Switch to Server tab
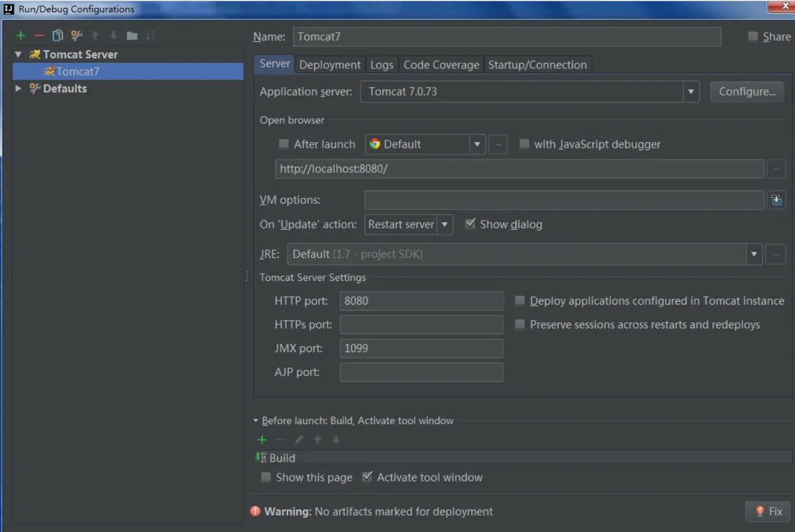 tap(275, 64)
